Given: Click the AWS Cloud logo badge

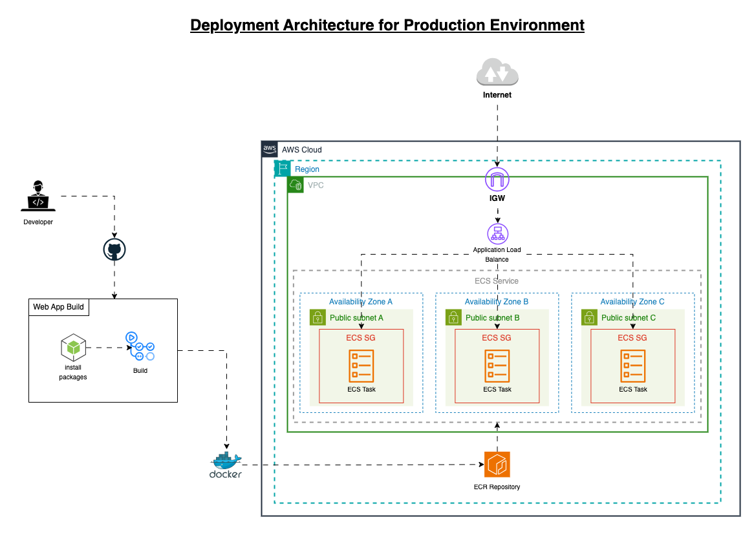Looking at the screenshot, I should pos(270,149).
